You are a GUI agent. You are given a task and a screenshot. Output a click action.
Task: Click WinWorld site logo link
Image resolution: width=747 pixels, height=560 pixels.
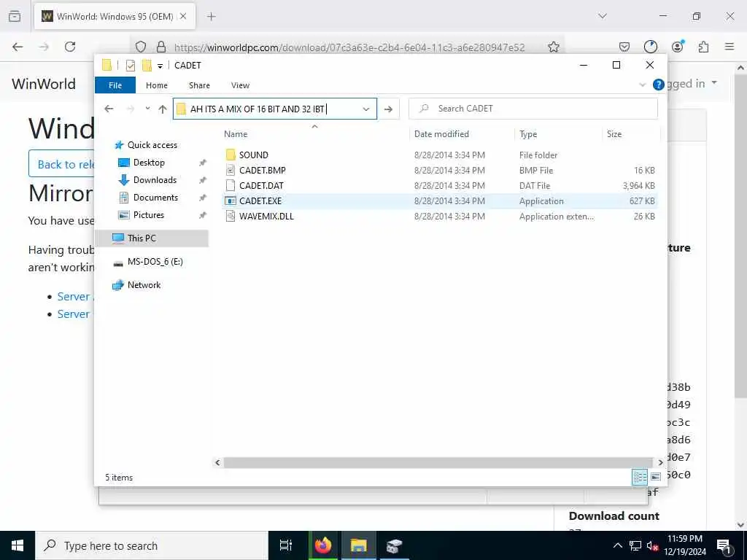coord(44,84)
